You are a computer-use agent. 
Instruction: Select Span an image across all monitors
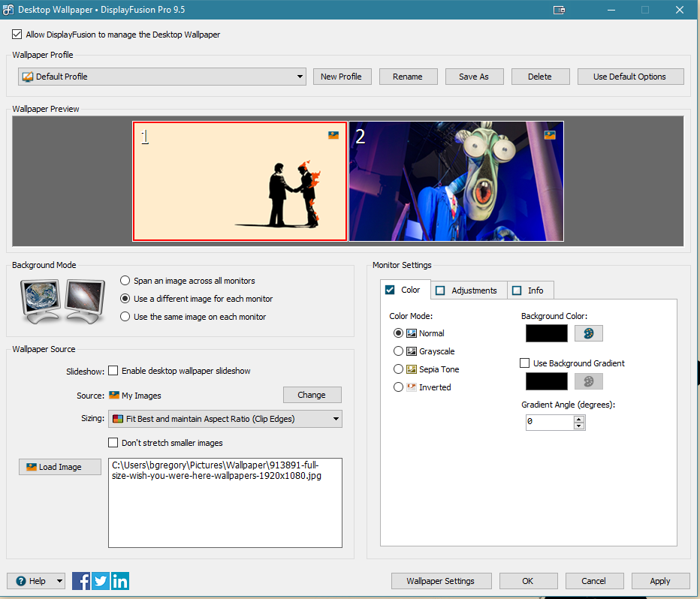125,281
